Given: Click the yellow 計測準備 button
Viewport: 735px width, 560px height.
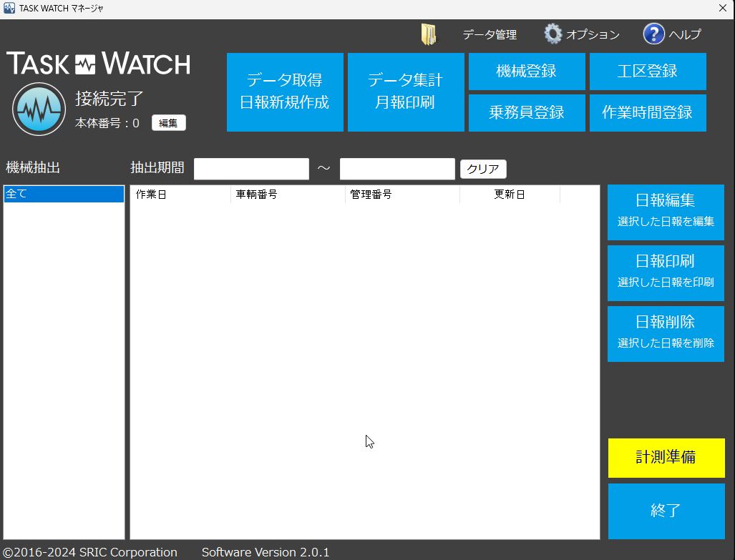Looking at the screenshot, I should pyautogui.click(x=666, y=458).
